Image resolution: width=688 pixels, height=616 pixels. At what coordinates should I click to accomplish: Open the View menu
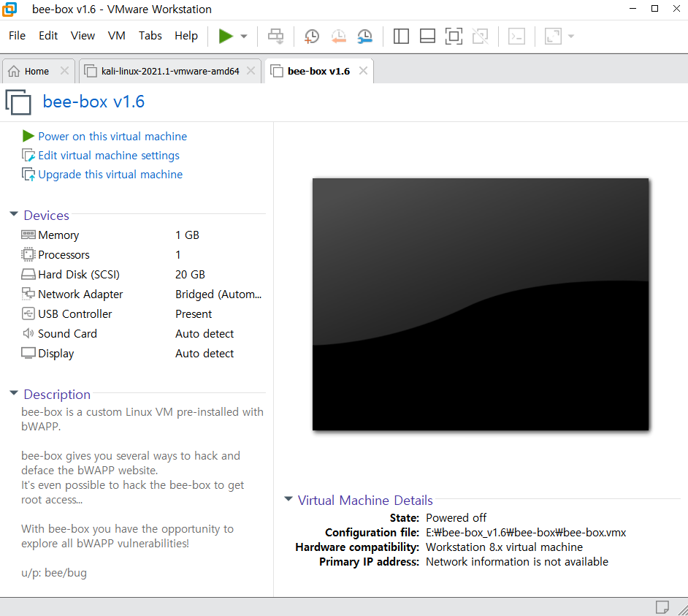[83, 36]
